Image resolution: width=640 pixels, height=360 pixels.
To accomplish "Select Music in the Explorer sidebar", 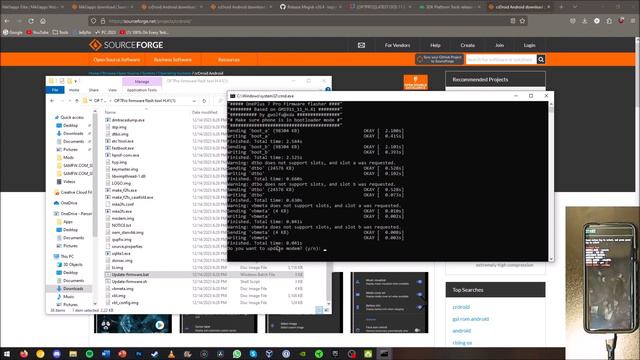I will pyautogui.click(x=68, y=297).
